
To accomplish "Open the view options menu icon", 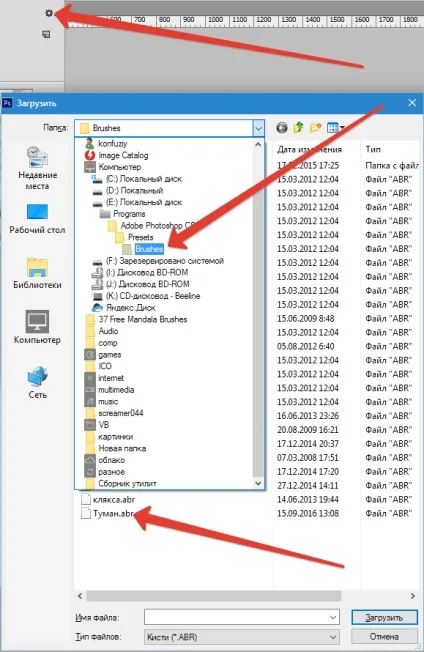I will point(336,128).
